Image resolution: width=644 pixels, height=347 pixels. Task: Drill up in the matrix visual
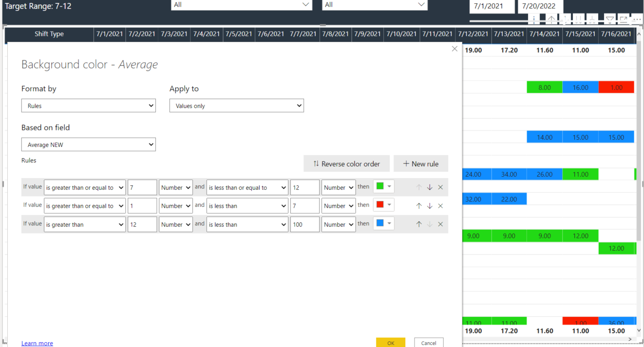pos(551,19)
